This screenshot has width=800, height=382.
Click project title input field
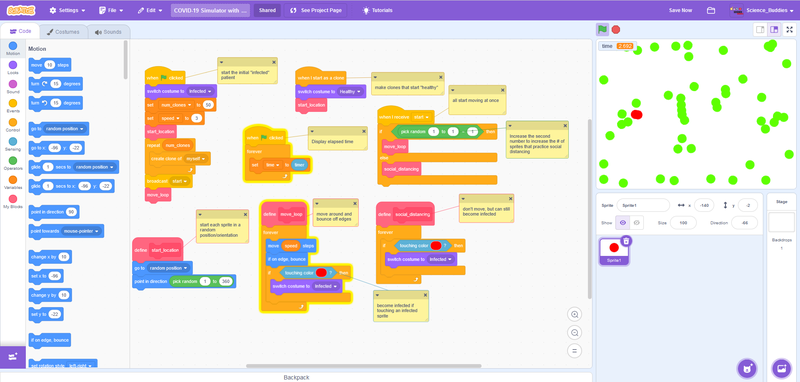(x=211, y=10)
